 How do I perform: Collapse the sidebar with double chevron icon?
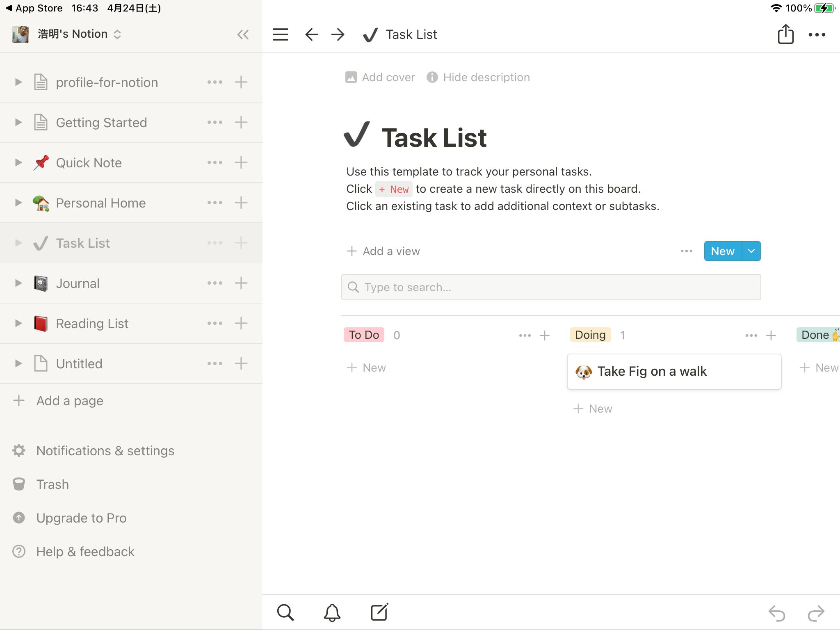point(243,34)
